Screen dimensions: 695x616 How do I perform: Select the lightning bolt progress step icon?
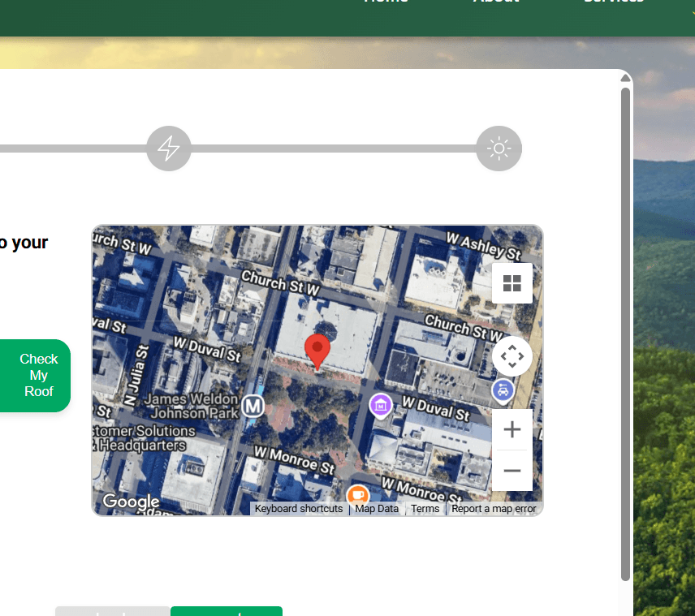168,149
